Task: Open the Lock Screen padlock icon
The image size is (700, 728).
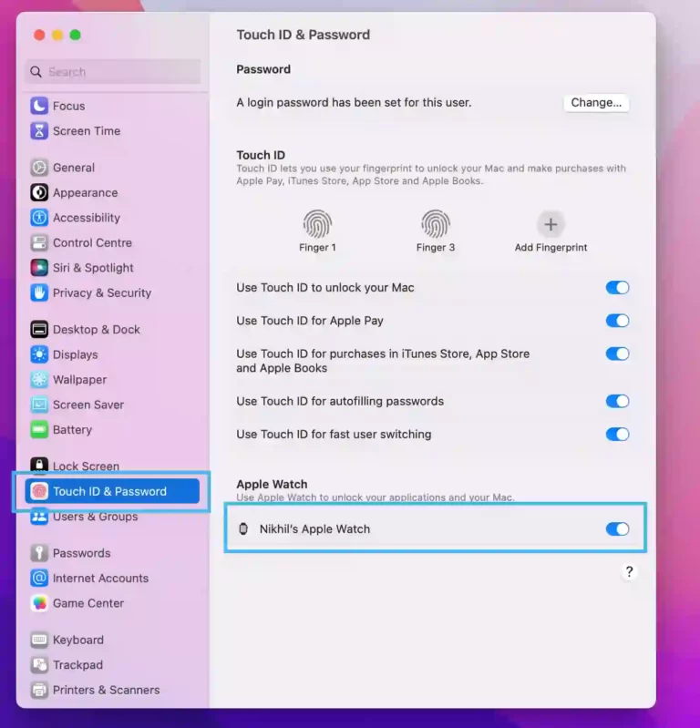Action: [x=39, y=466]
